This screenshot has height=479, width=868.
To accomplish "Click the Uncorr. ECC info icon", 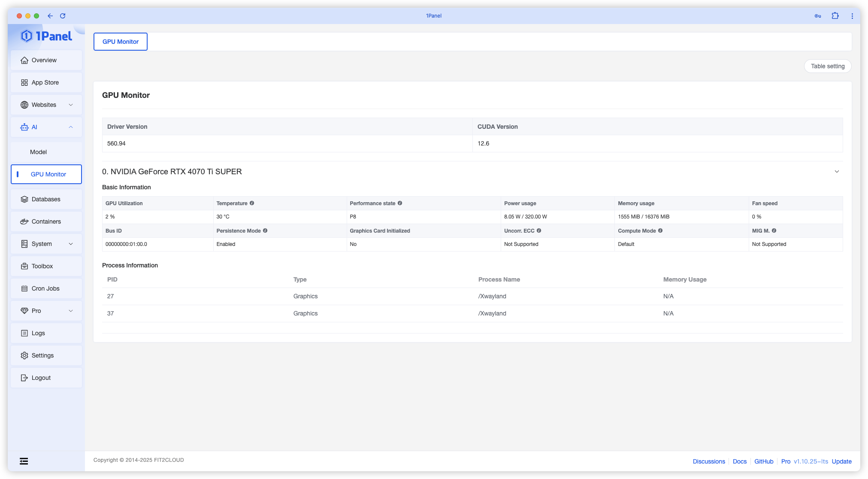I will (539, 230).
